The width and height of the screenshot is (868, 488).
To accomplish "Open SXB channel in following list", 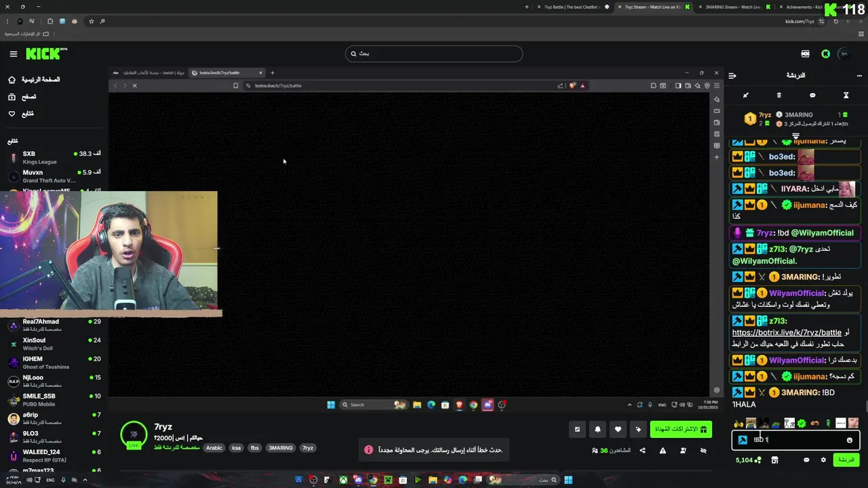I will click(54, 157).
